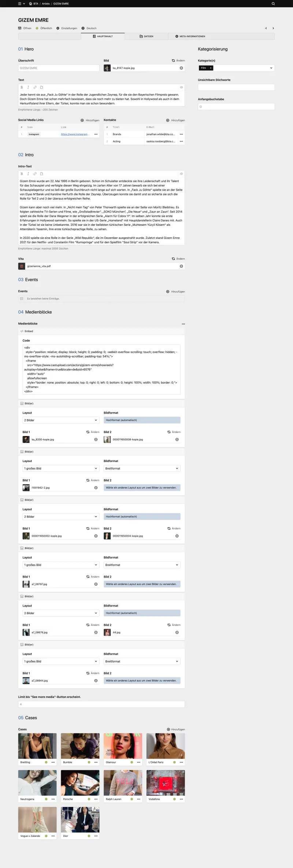This screenshot has width=293, height=868.
Task: Open options for Acting contact row
Action: (181, 141)
